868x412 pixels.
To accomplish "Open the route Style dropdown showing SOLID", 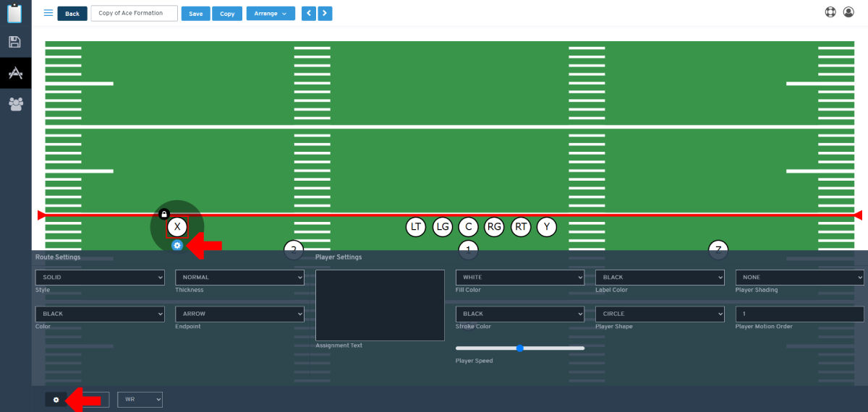I will point(100,278).
